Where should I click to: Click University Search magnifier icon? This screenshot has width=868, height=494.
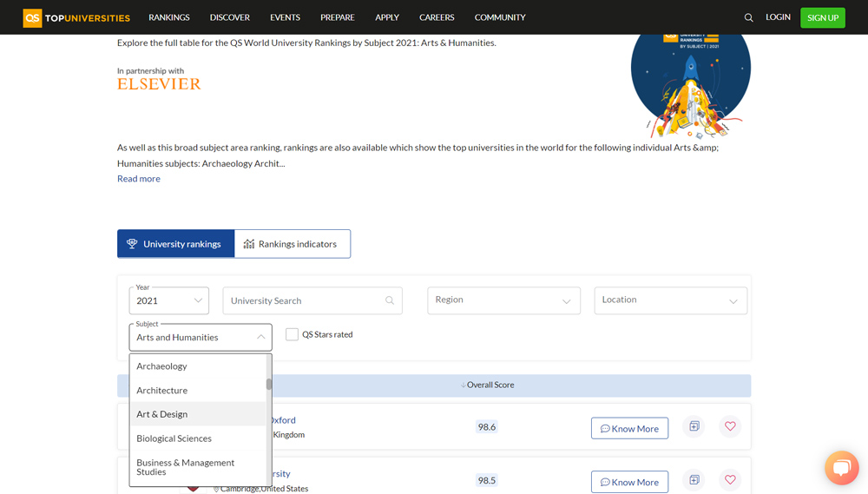click(x=390, y=300)
